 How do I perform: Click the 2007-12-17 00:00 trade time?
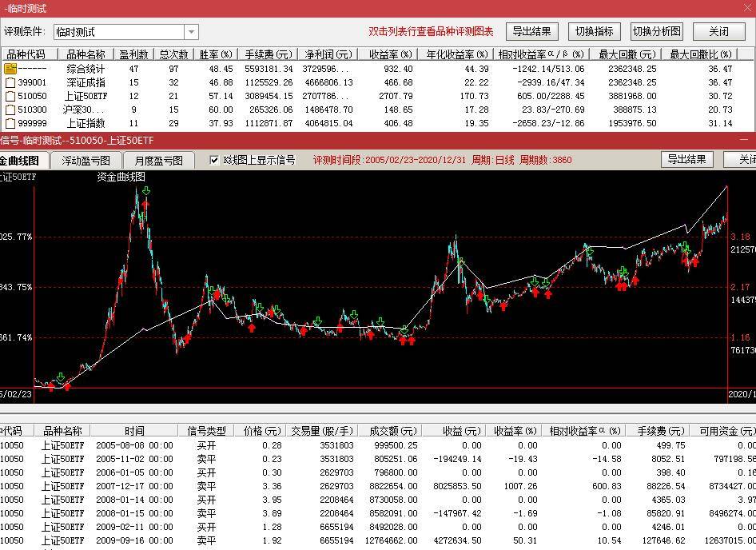tap(134, 486)
